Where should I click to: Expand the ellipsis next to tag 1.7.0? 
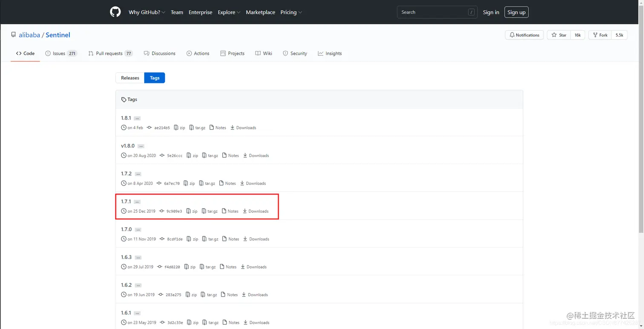click(138, 230)
